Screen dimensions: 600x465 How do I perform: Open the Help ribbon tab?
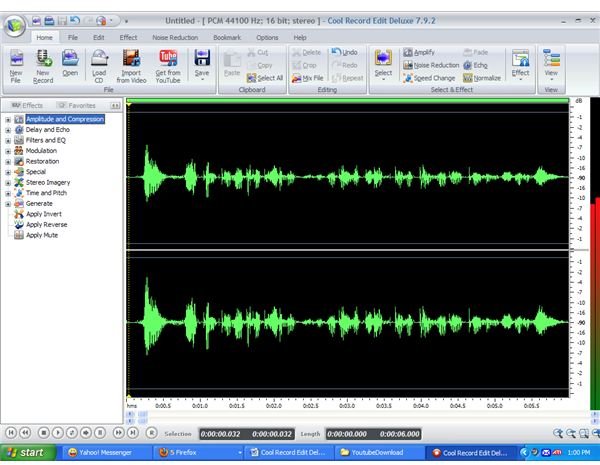[x=300, y=38]
